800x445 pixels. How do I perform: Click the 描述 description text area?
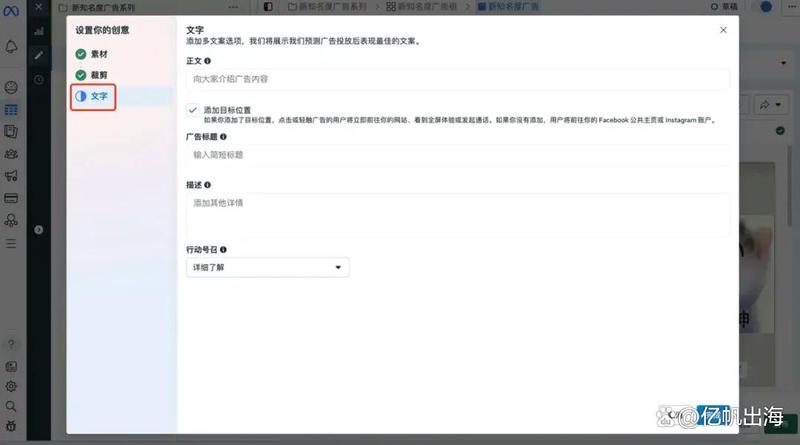click(x=458, y=214)
